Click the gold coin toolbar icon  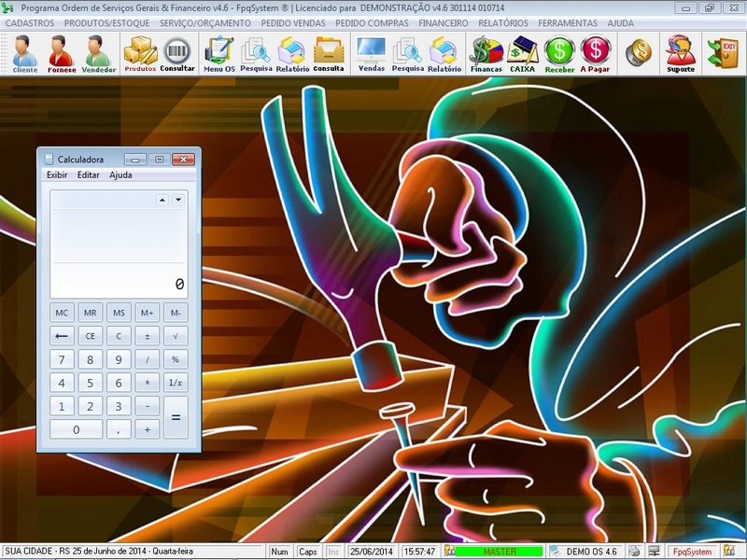coord(639,52)
